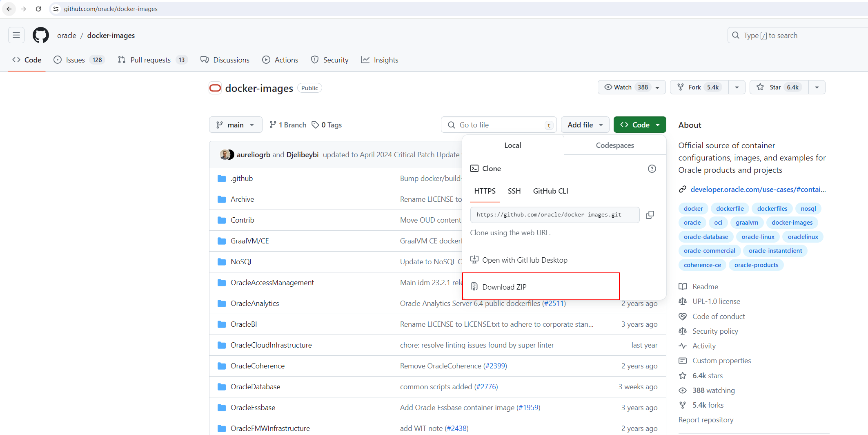Open the Insights tab

tap(380, 60)
